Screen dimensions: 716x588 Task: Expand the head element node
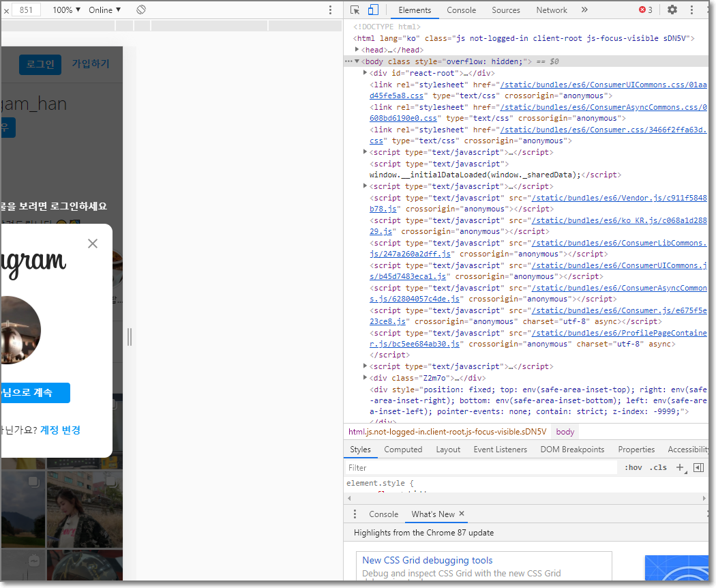click(357, 49)
